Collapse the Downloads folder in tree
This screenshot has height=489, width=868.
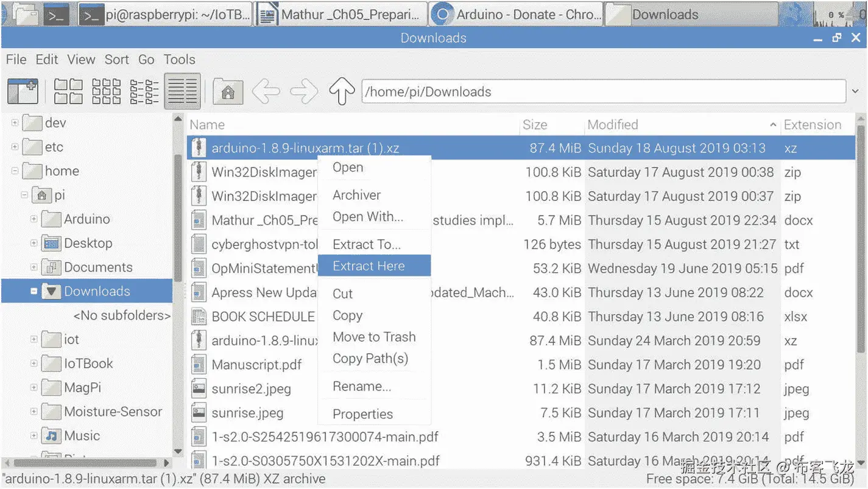coord(34,291)
